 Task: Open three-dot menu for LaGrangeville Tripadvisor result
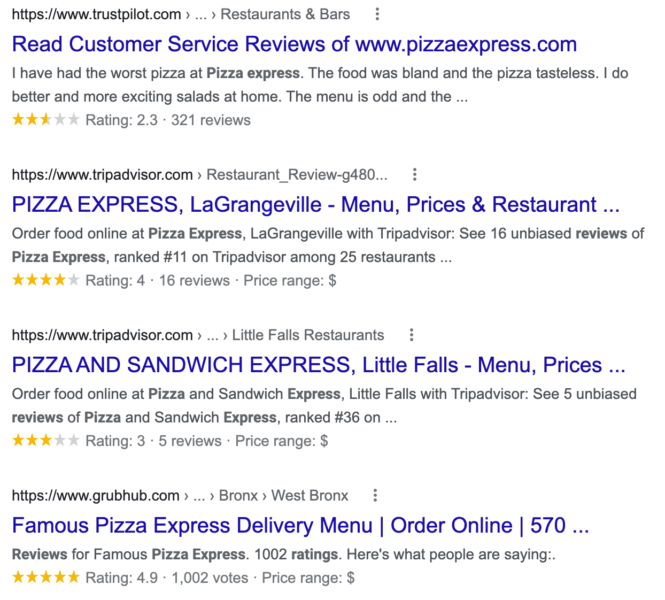[x=414, y=174]
